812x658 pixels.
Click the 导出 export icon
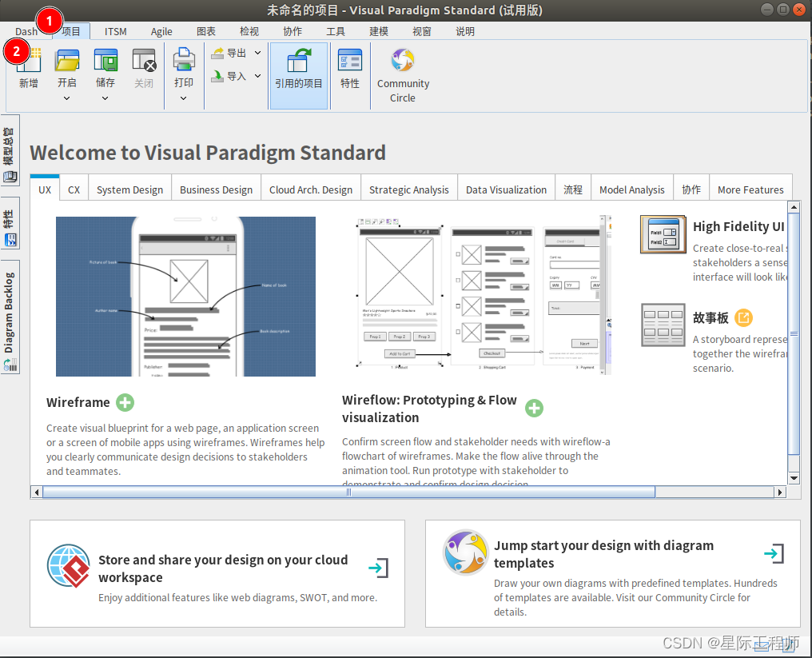[x=217, y=53]
